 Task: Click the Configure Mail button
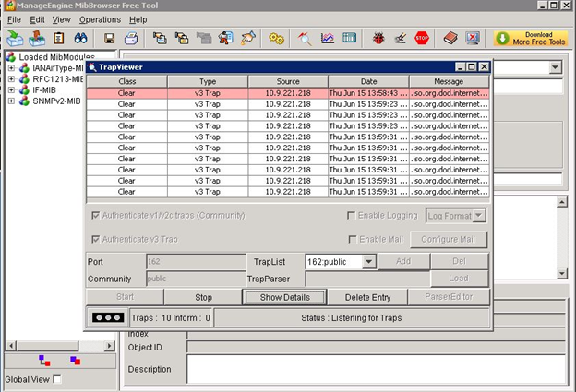[449, 239]
